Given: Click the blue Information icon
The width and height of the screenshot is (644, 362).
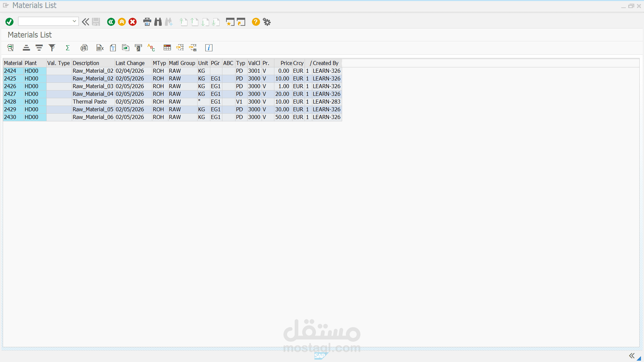Looking at the screenshot, I should click(x=209, y=48).
